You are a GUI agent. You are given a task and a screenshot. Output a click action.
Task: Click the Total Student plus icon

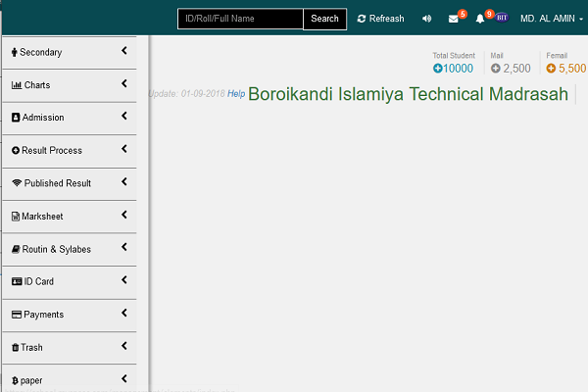pos(438,69)
